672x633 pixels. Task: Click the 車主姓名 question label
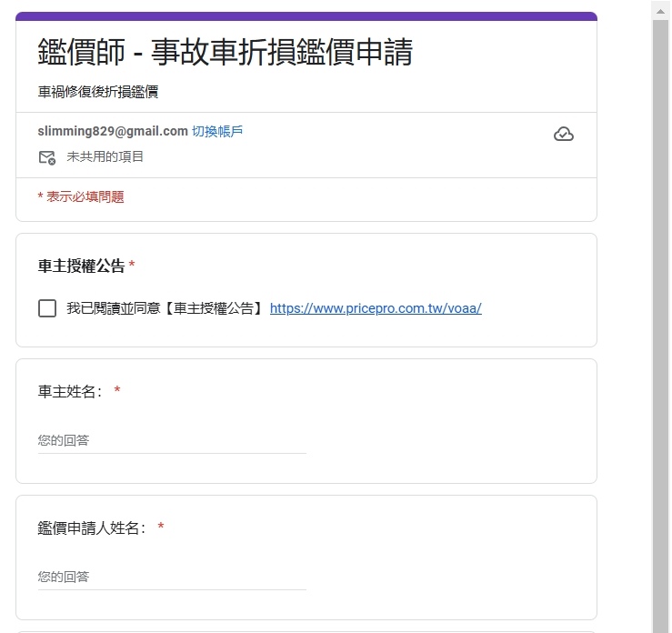click(x=70, y=391)
